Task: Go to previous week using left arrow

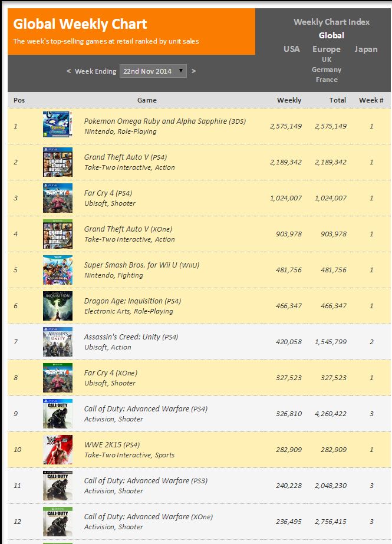Action: tap(69, 71)
